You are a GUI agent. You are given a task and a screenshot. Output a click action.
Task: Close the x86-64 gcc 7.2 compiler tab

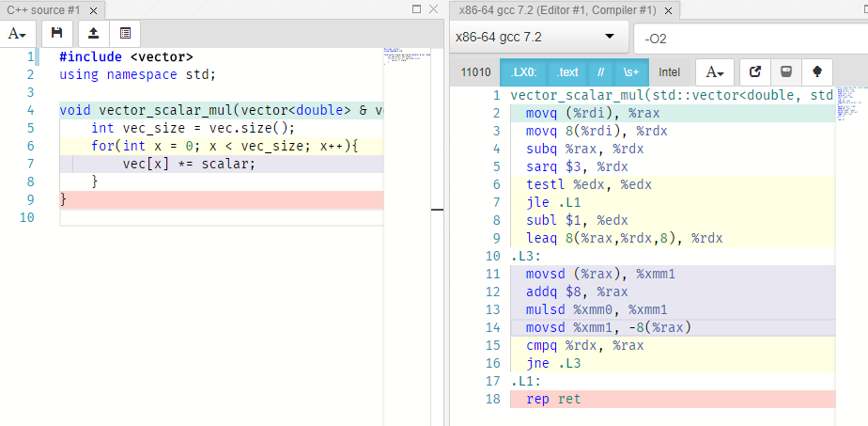(668, 11)
